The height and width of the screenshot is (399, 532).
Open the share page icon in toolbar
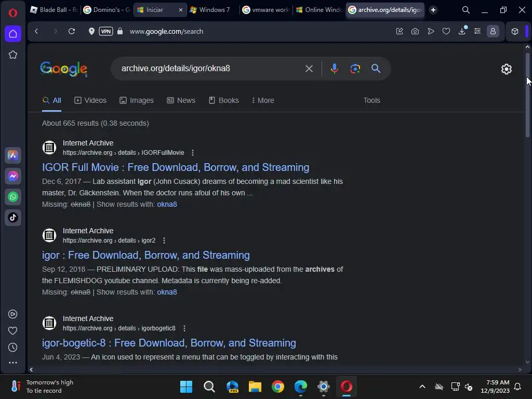point(400,31)
